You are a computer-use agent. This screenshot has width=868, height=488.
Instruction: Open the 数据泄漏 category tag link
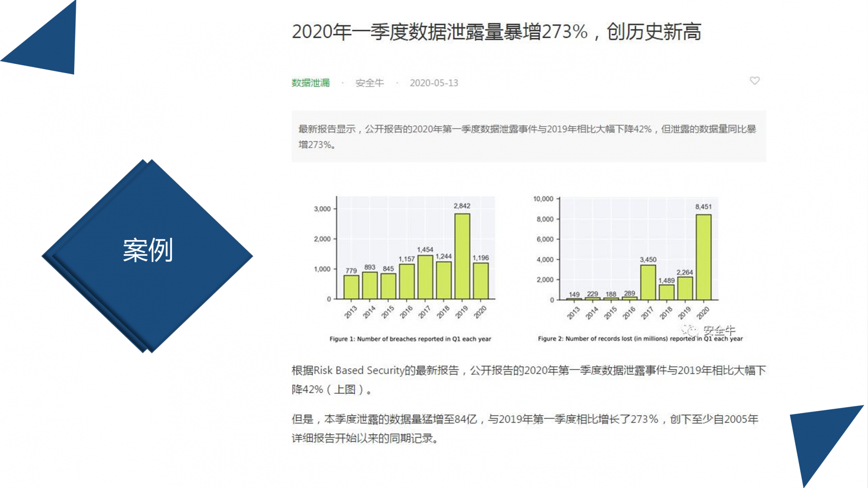pyautogui.click(x=311, y=83)
